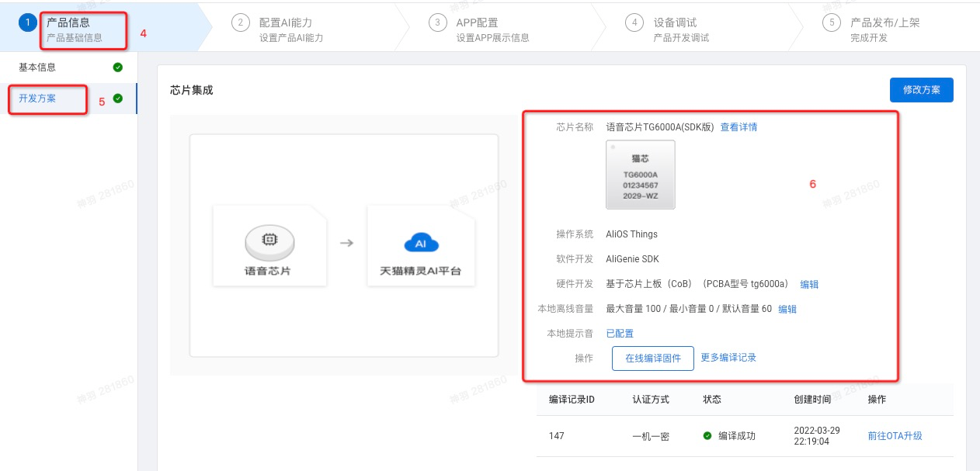Click the step 1 number circle

(x=28, y=23)
